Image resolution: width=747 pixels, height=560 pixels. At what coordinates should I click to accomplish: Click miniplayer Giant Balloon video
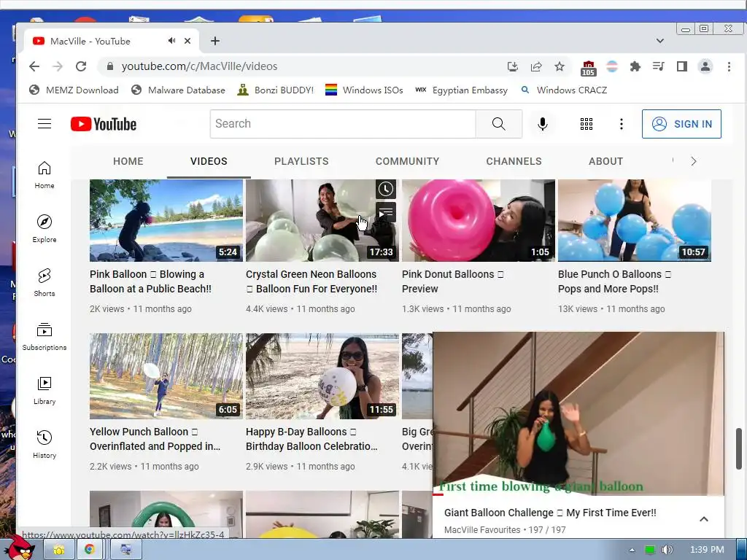(x=578, y=413)
